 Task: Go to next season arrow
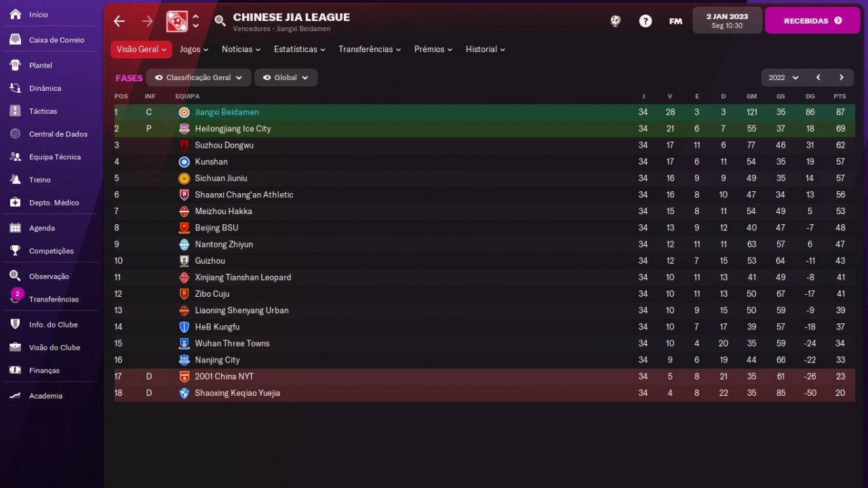click(842, 77)
